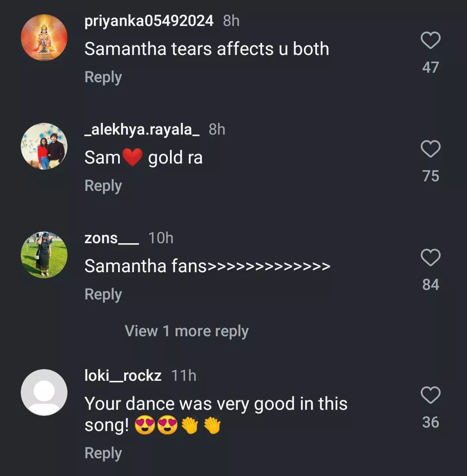Reply to priyanka05492024's comment

tap(103, 77)
